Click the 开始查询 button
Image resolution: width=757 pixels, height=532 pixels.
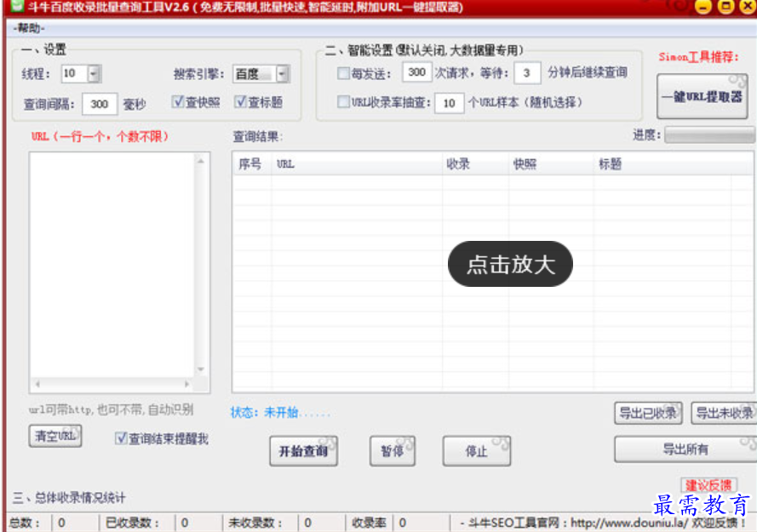point(303,451)
